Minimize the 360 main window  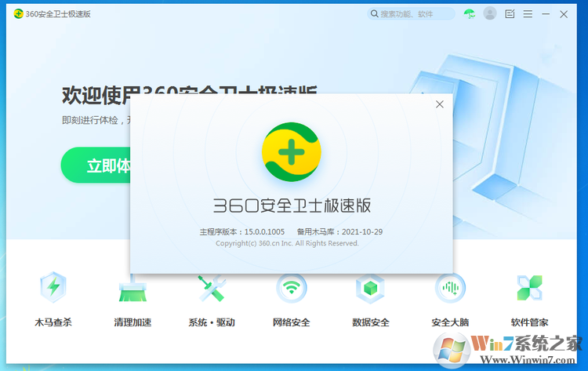click(x=546, y=14)
